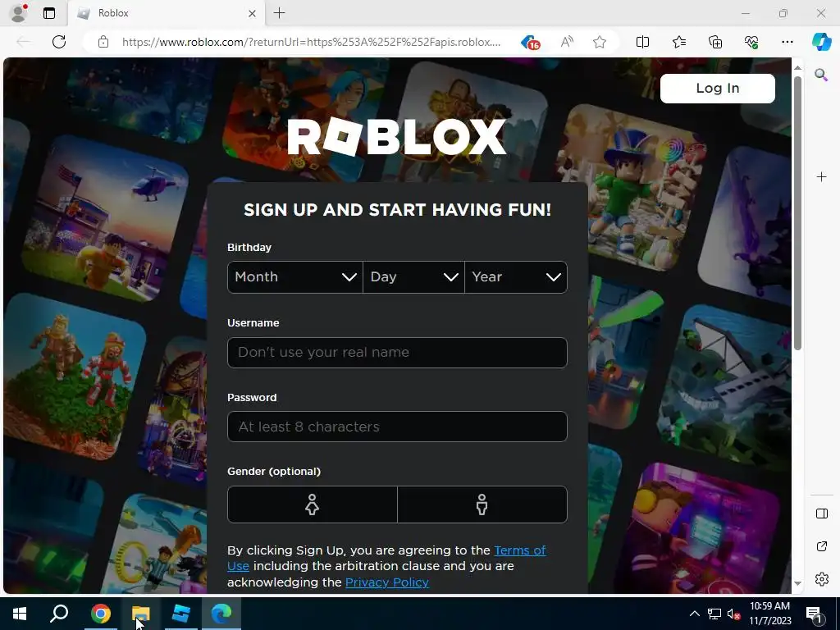Click the Edge profile avatar icon
Image resolution: width=840 pixels, height=630 pixels.
[x=19, y=13]
